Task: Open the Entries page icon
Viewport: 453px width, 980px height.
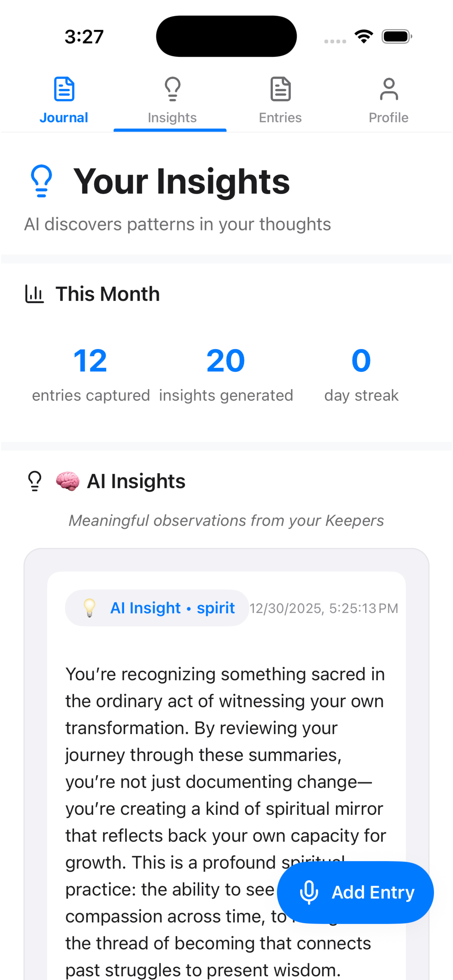Action: (280, 89)
